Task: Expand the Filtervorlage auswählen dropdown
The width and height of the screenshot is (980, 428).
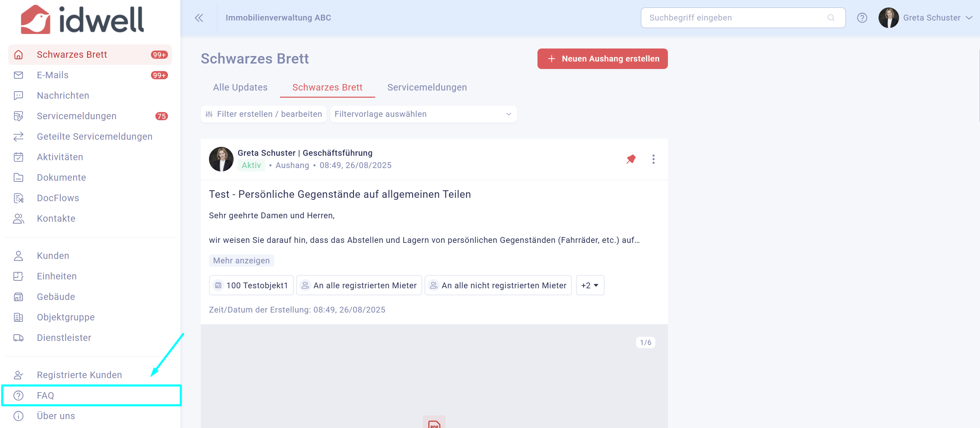Action: pyautogui.click(x=423, y=114)
